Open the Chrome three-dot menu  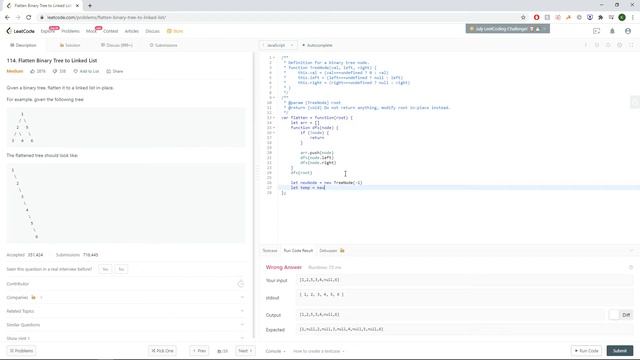tap(633, 17)
